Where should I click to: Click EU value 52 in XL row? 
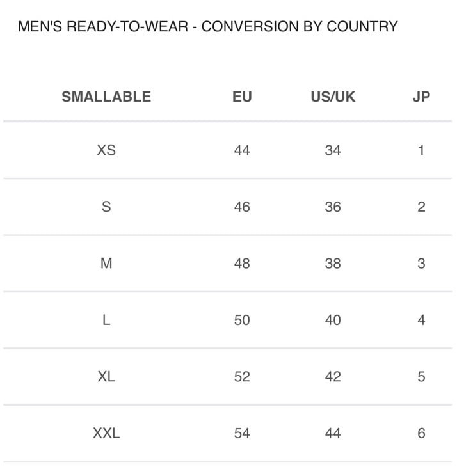coord(242,377)
